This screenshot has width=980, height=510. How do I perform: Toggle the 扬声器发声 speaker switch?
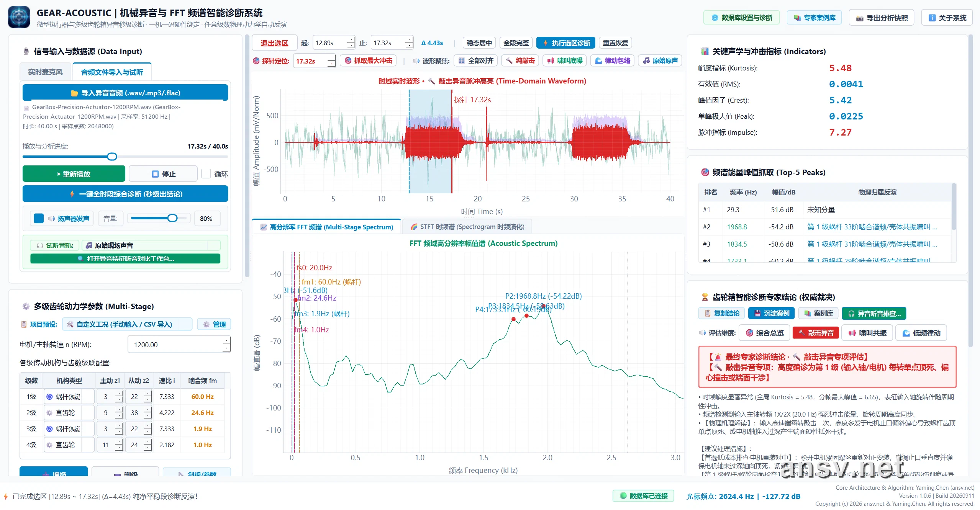coord(39,218)
